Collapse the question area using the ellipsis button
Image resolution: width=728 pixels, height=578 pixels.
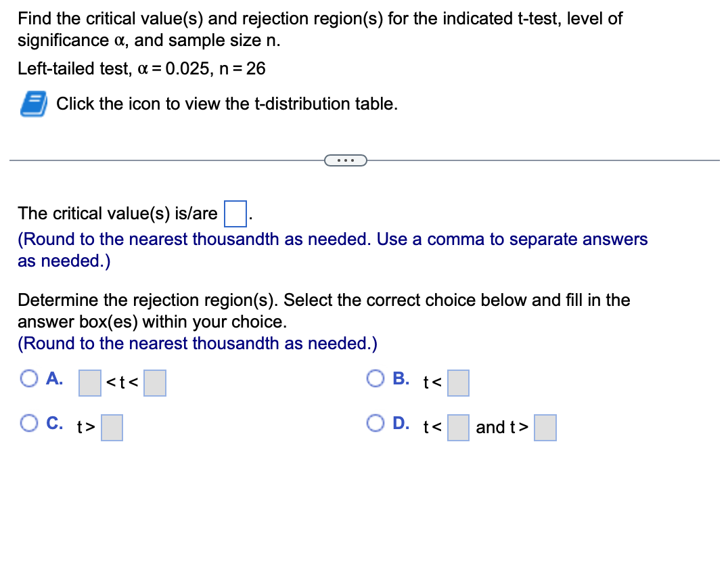click(x=346, y=160)
